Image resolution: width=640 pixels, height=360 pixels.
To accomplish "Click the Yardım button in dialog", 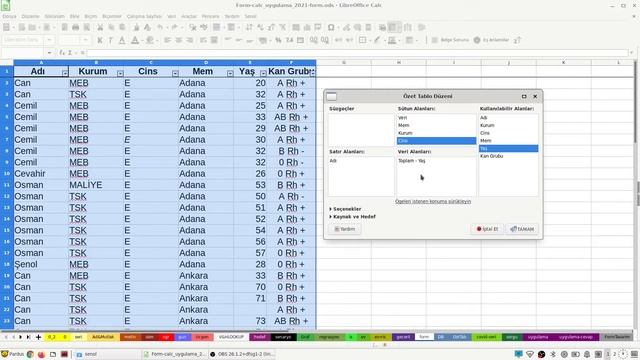I will [345, 229].
